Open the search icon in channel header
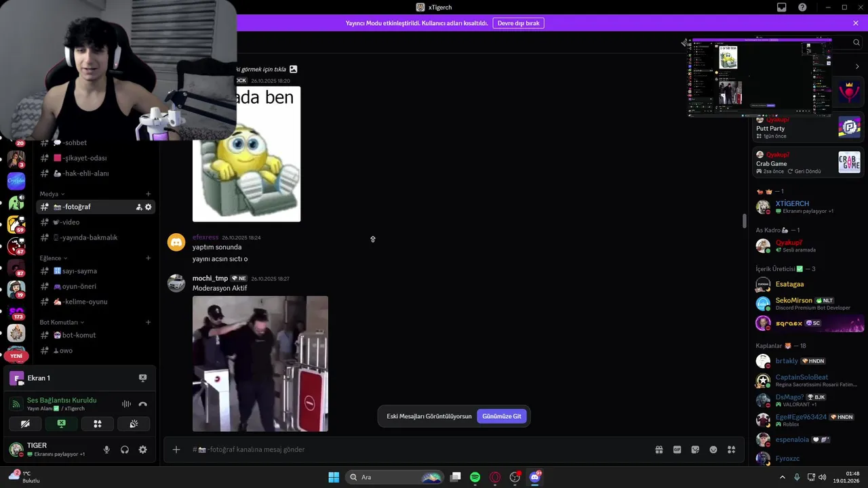The height and width of the screenshot is (488, 868). [x=856, y=42]
